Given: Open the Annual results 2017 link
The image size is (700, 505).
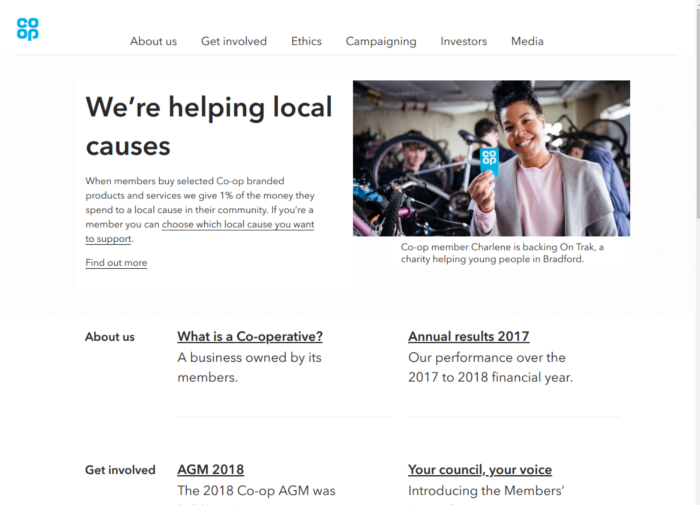Looking at the screenshot, I should pyautogui.click(x=469, y=336).
